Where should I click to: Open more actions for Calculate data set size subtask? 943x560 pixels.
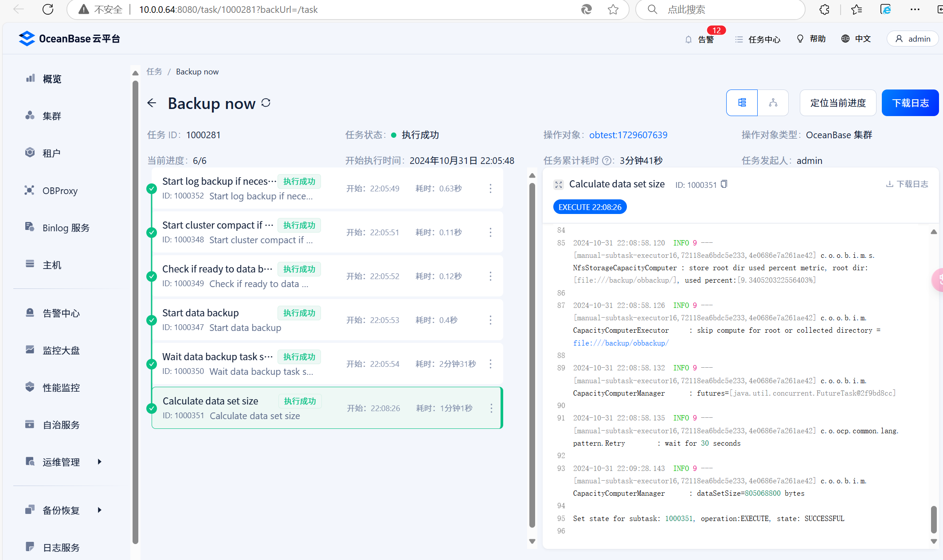[x=491, y=408]
